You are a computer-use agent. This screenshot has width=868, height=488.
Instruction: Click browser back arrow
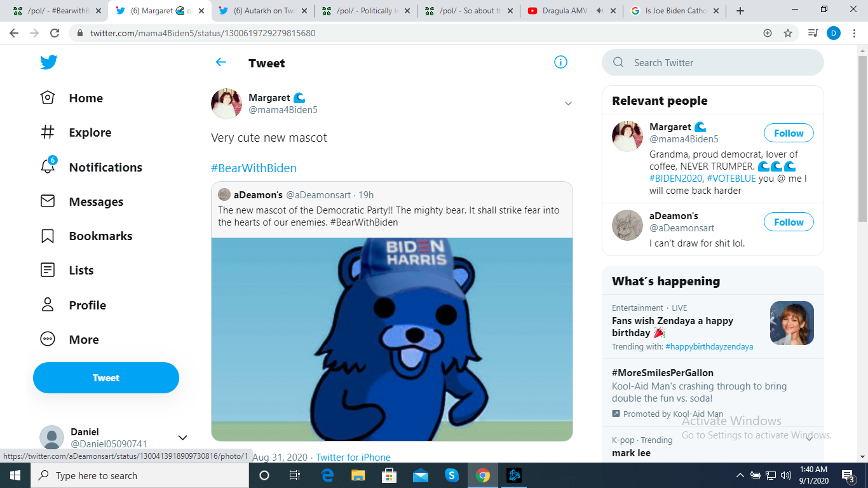pos(14,33)
